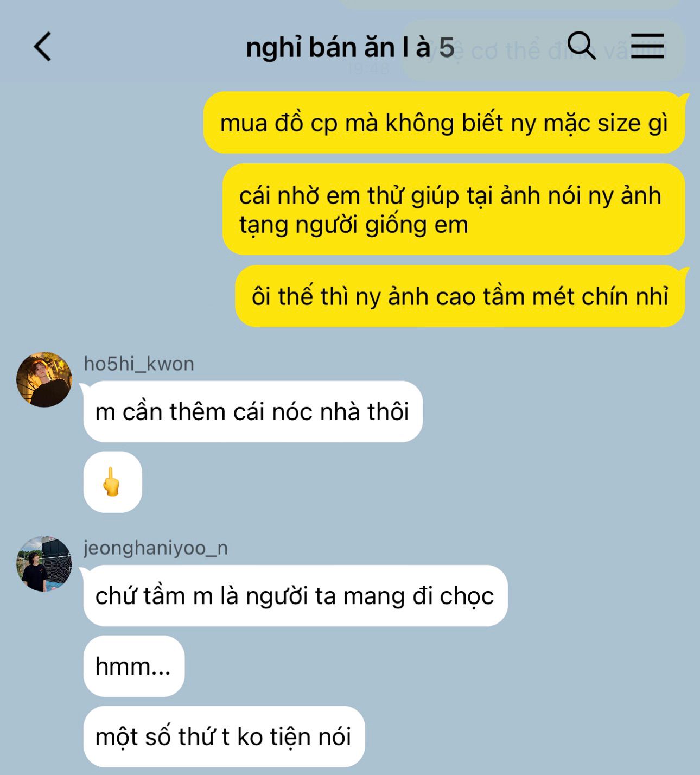Open jeonghaniyoo_n's profile picture
The height and width of the screenshot is (775, 700).
click(44, 564)
